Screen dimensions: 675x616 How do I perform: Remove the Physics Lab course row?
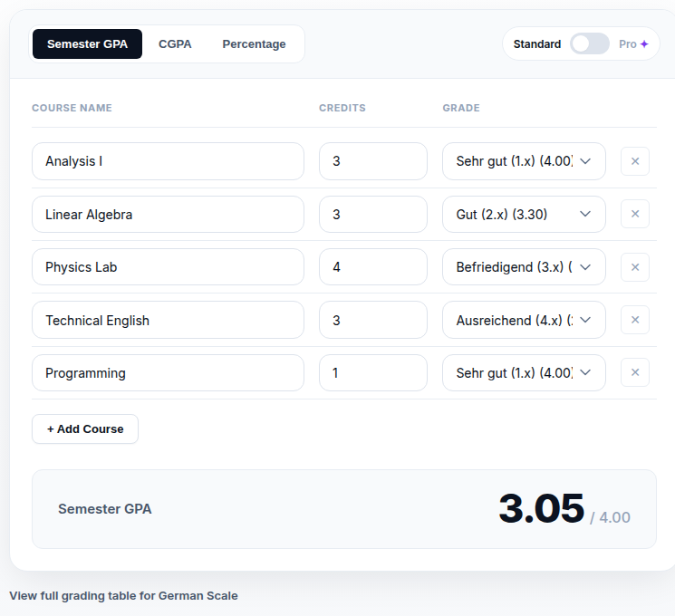click(x=634, y=267)
